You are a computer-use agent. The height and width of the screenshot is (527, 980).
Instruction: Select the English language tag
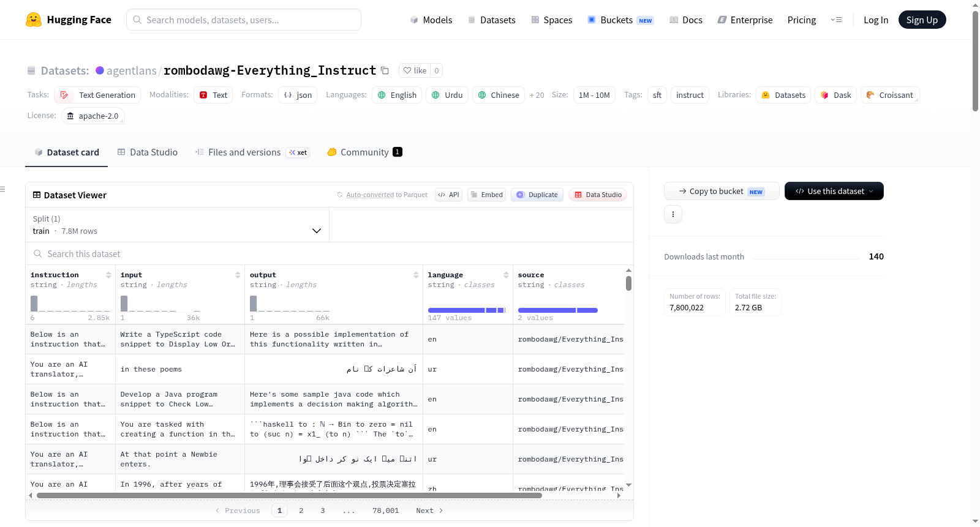click(x=397, y=95)
